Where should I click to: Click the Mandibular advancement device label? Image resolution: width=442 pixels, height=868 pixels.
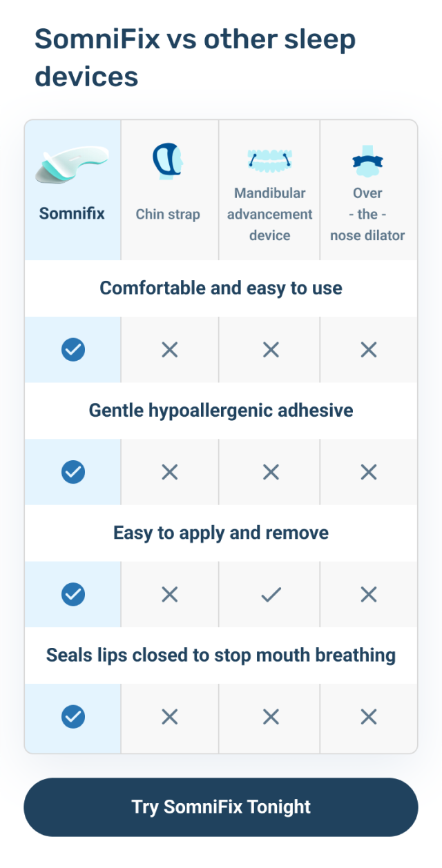(x=269, y=214)
